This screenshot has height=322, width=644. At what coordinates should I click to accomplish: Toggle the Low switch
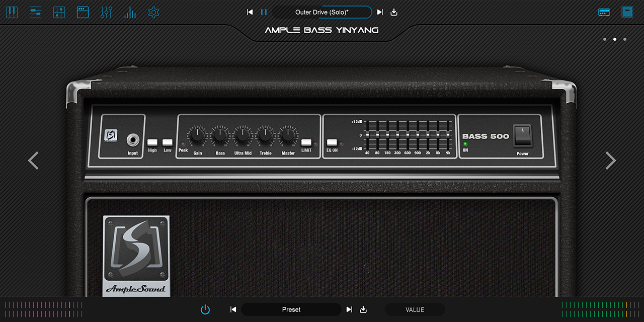[168, 143]
